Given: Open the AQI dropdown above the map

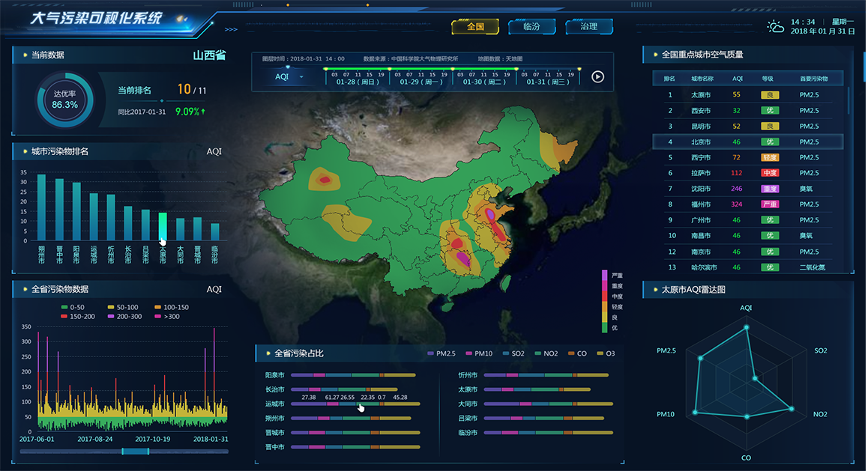Looking at the screenshot, I should 289,76.
